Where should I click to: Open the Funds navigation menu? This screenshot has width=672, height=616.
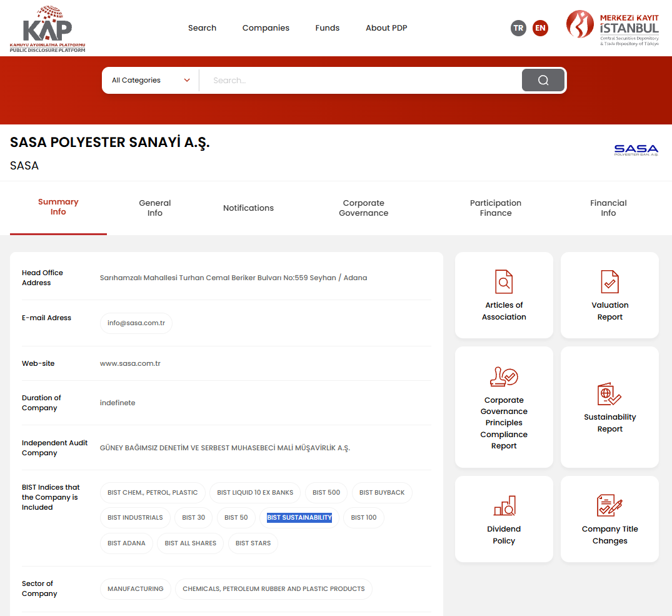coord(327,28)
